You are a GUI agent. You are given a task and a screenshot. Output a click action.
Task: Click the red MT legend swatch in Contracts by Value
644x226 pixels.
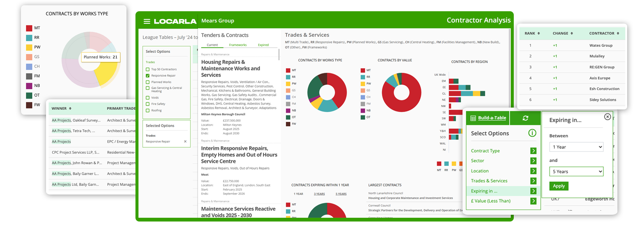point(363,70)
